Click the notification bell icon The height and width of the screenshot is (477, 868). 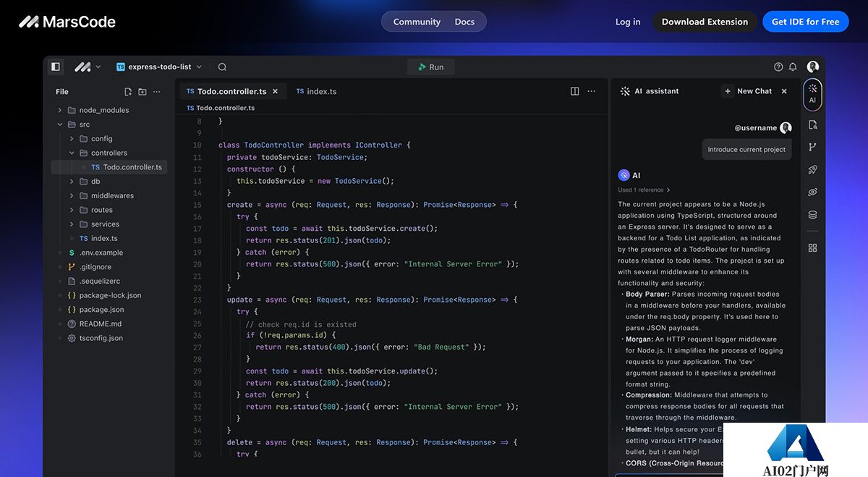[793, 67]
